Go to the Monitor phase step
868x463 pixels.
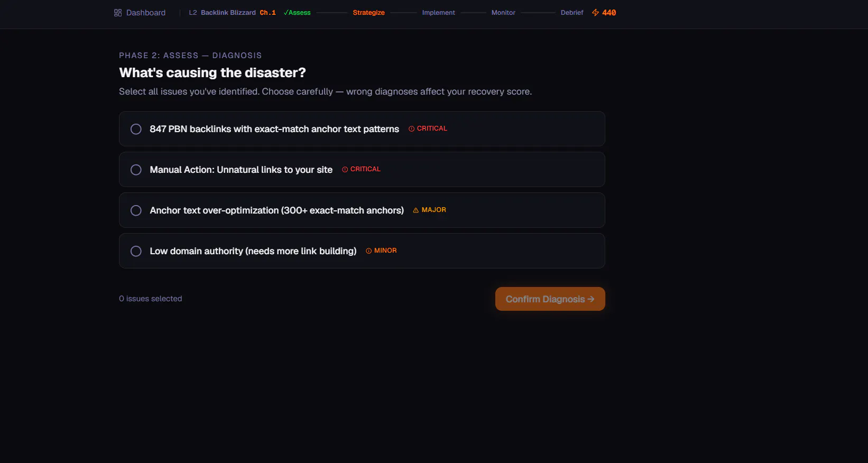coord(503,13)
